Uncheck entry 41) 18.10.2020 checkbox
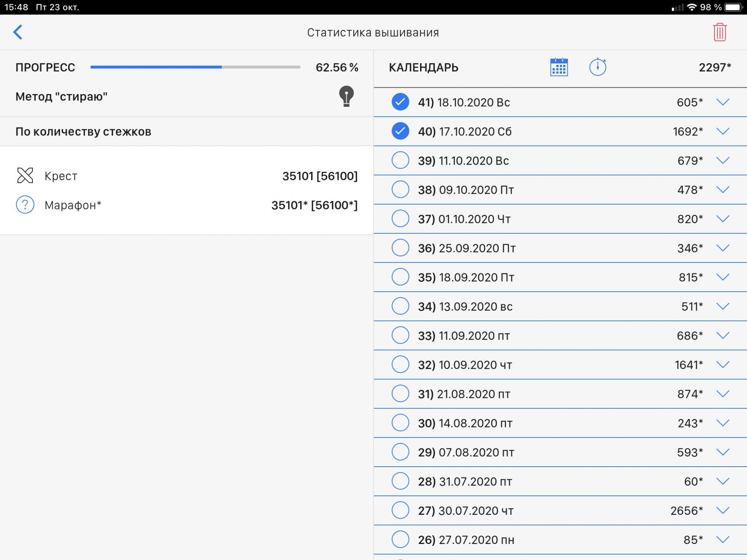 pyautogui.click(x=400, y=102)
